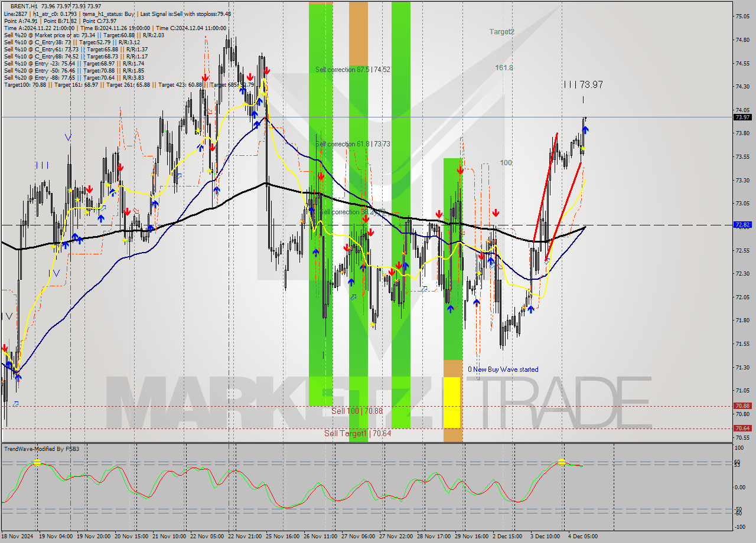Click the red down arrow above the 22 Nov peak
Image resolution: width=756 pixels, height=543 pixels.
pos(251,77)
